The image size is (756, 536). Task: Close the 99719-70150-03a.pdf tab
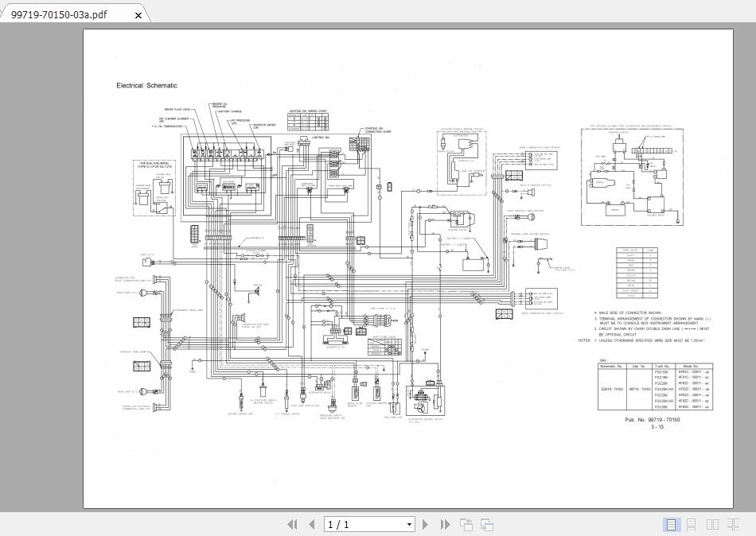point(138,14)
